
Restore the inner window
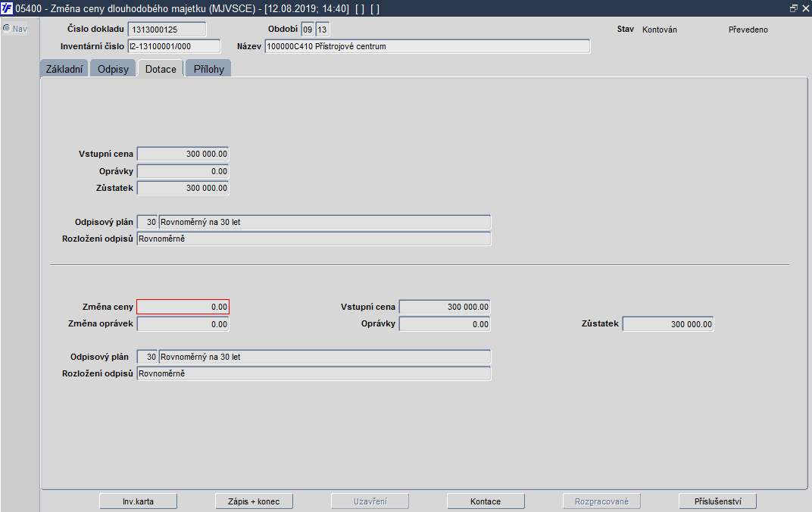[793, 8]
